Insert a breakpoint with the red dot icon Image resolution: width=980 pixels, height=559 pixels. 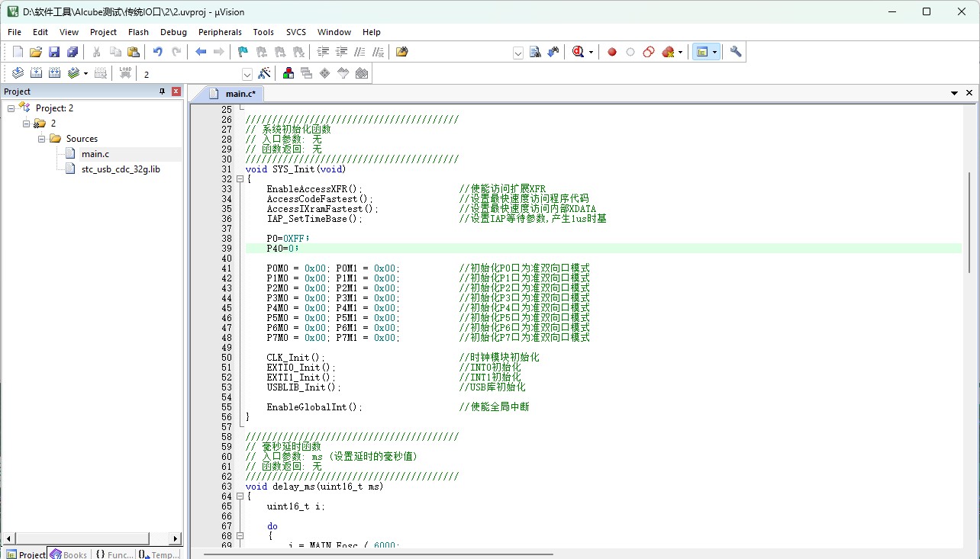pos(611,52)
